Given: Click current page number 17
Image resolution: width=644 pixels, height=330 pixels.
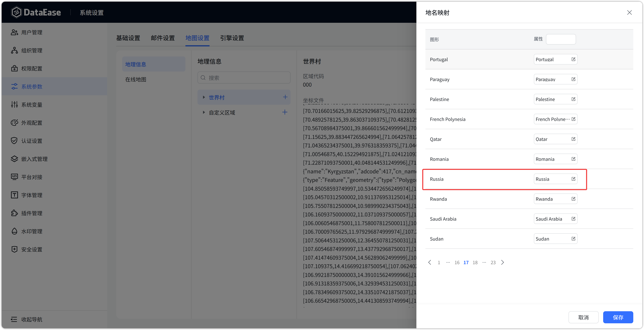Looking at the screenshot, I should click(466, 262).
